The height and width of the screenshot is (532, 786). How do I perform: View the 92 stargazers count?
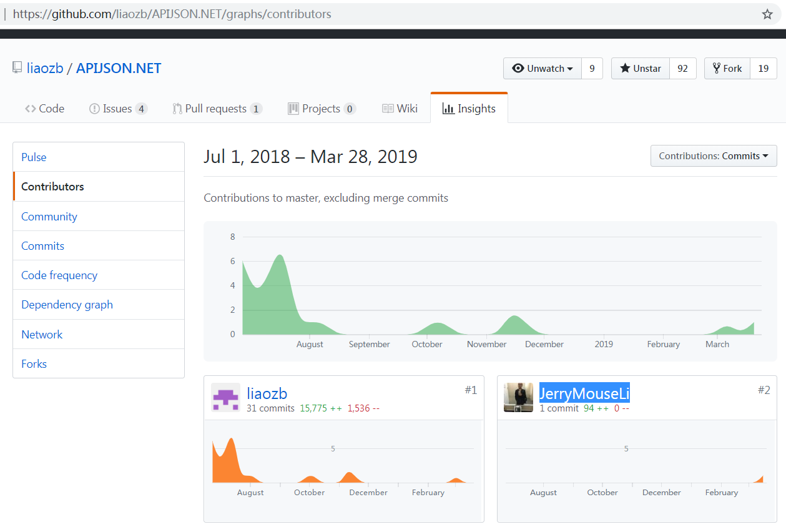(x=683, y=69)
